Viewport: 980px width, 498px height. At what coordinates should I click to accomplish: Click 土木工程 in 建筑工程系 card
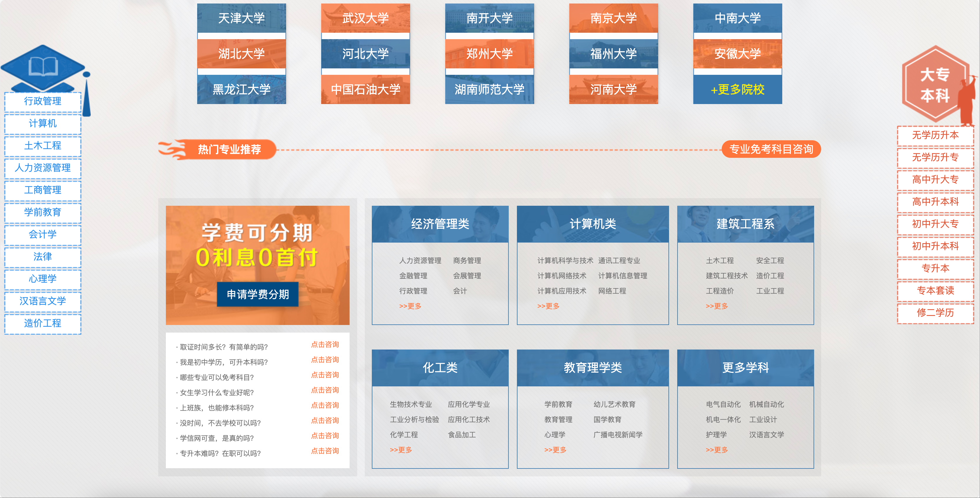(720, 261)
